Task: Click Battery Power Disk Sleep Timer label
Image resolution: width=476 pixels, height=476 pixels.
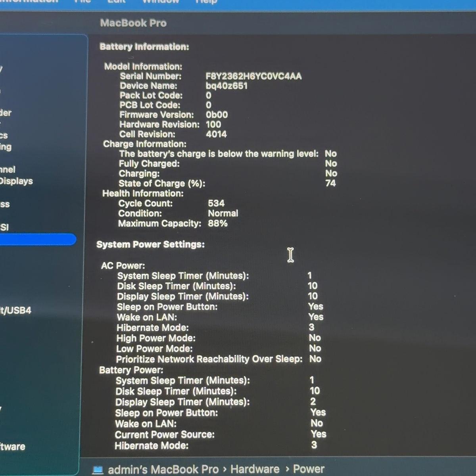Action: tap(176, 391)
